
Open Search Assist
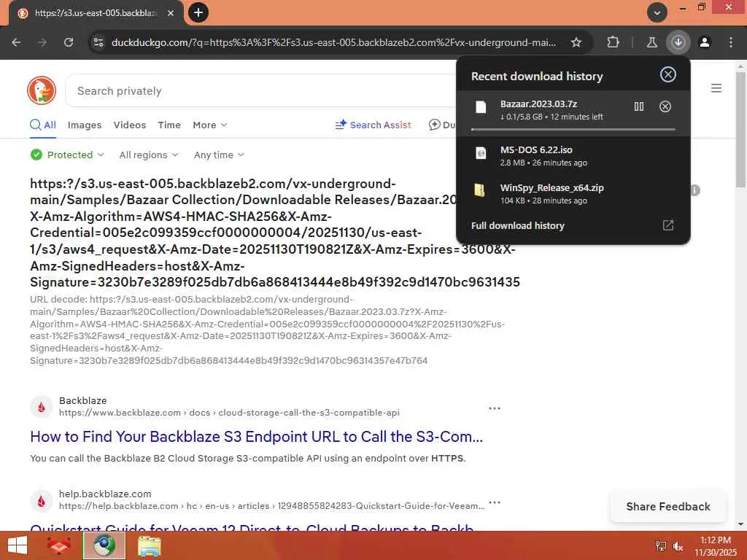pos(373,125)
